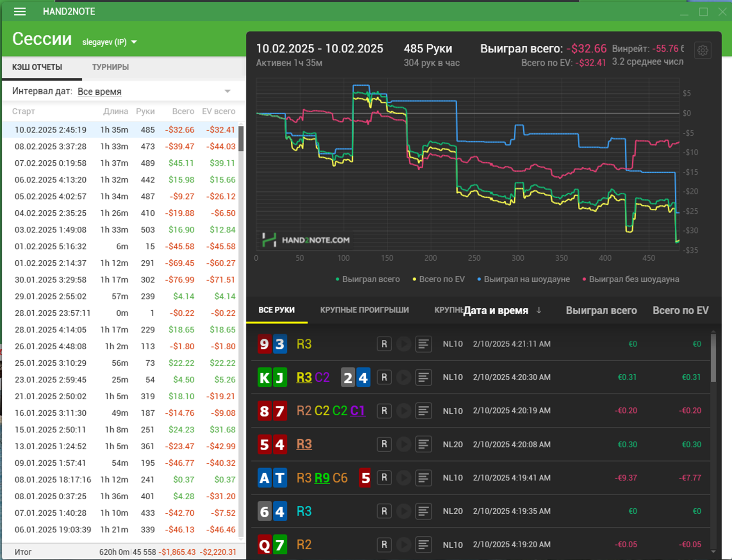The height and width of the screenshot is (560, 732).
Task: Click sessions list vertical scrollbar thumb
Action: tap(241, 139)
